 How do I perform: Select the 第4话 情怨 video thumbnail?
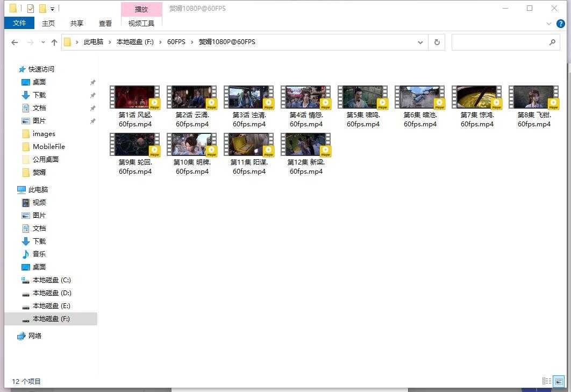(306, 98)
